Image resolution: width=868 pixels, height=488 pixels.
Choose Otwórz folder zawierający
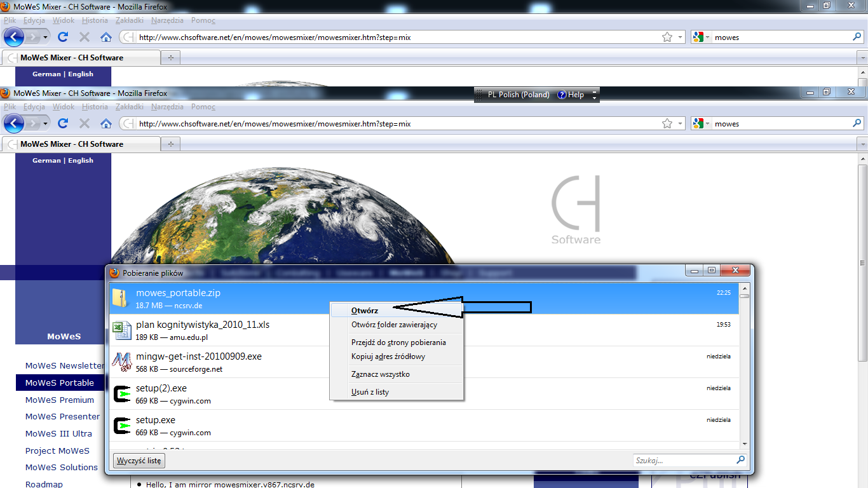[x=397, y=325]
